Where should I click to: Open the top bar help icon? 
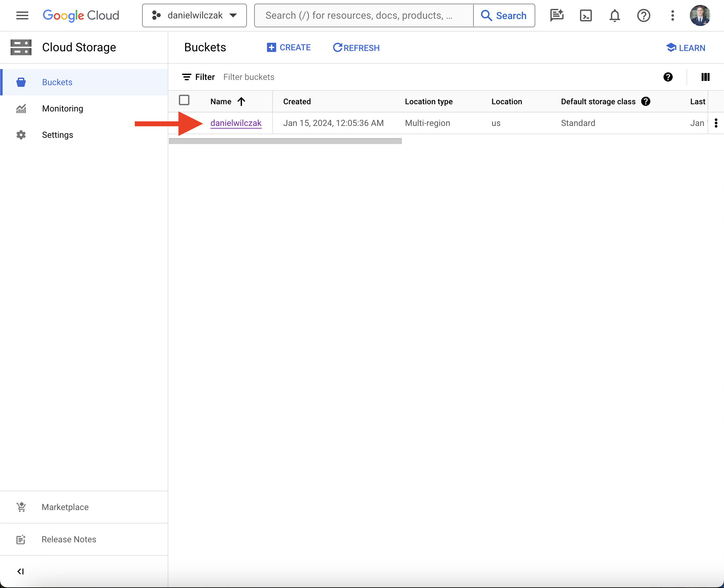(x=643, y=15)
